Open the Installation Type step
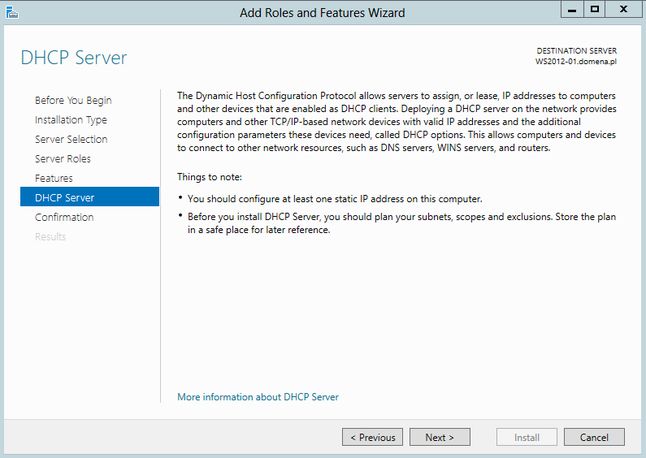 (71, 120)
